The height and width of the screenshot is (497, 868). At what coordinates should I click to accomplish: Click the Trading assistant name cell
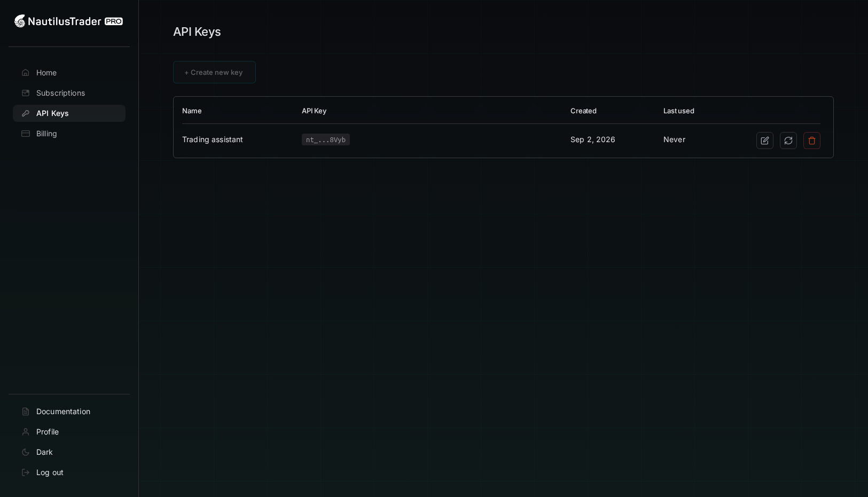click(213, 139)
